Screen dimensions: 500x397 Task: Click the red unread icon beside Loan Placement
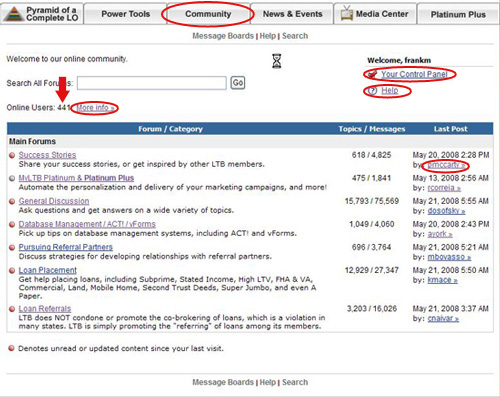(x=12, y=270)
